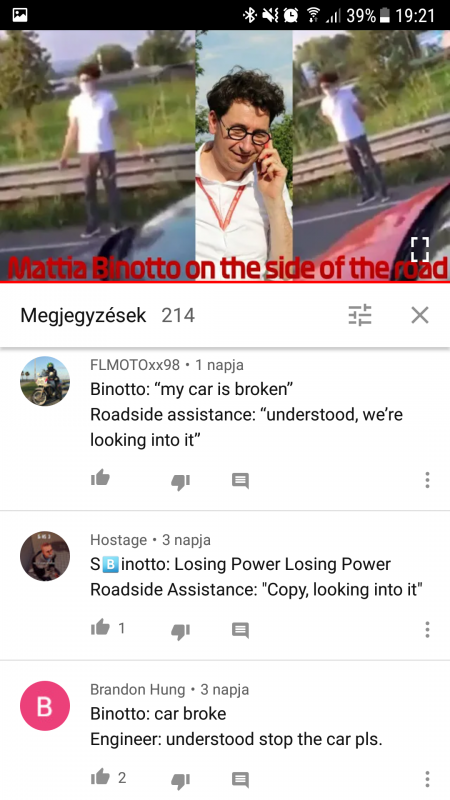Open more options for Brandon Hung's comment
Viewport: 450px width, 800px height.
click(x=427, y=780)
